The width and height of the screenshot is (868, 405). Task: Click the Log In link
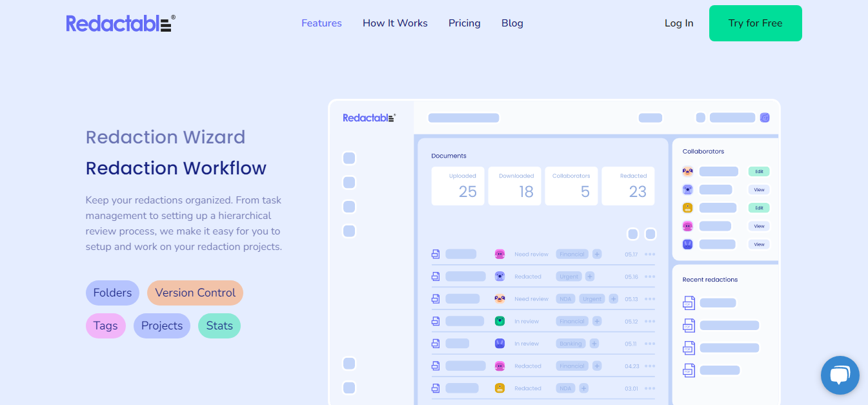click(x=679, y=23)
